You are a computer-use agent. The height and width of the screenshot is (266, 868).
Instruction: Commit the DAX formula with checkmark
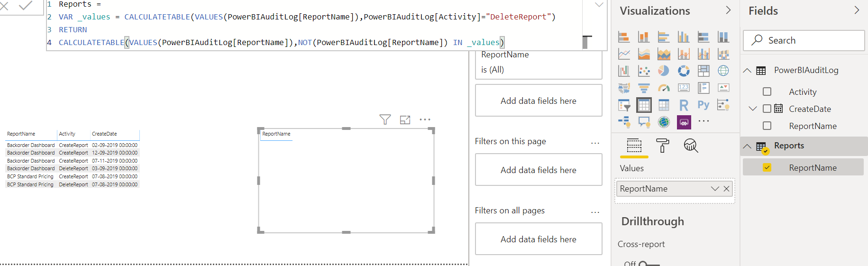point(26,6)
